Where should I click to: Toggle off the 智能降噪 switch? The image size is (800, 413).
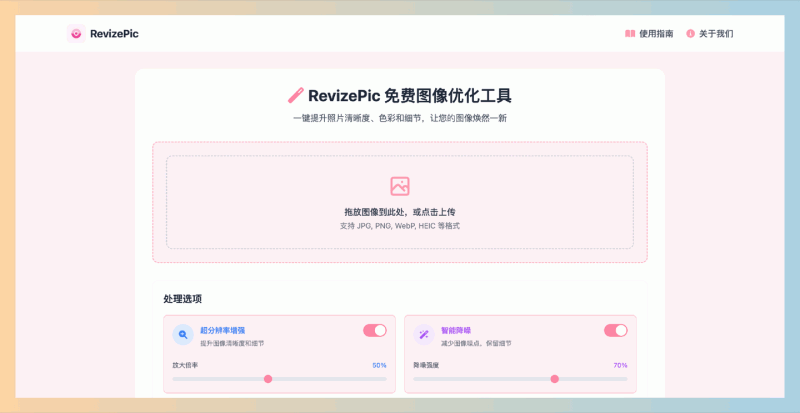pos(616,330)
